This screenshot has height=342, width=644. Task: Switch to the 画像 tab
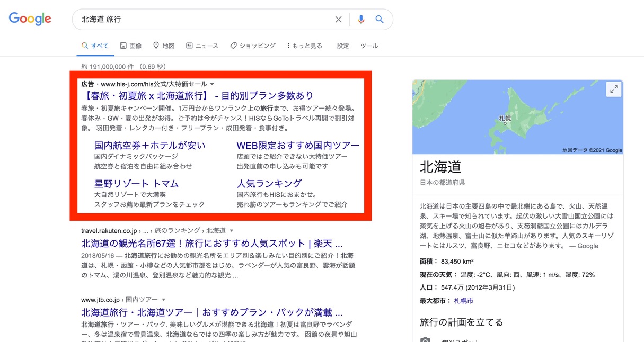pos(131,46)
